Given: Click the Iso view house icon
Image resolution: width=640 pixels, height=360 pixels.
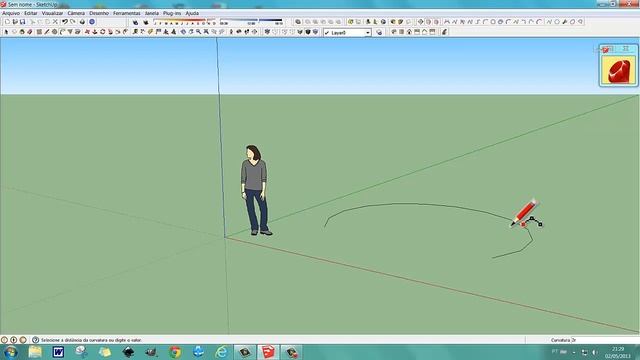Looking at the screenshot, I should coord(393,31).
